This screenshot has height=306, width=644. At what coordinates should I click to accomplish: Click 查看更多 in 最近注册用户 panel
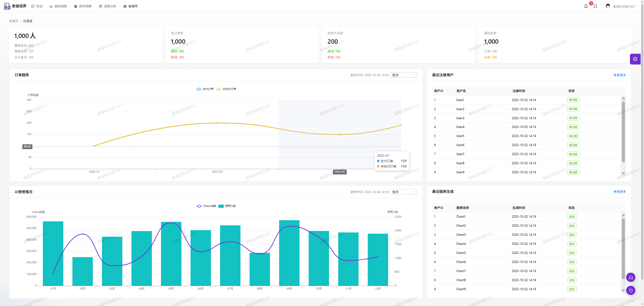click(x=620, y=75)
